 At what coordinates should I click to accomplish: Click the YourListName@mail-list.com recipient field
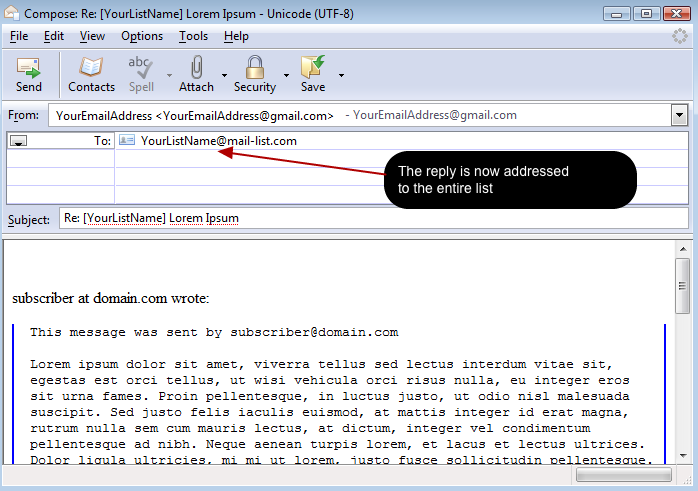(x=401, y=141)
